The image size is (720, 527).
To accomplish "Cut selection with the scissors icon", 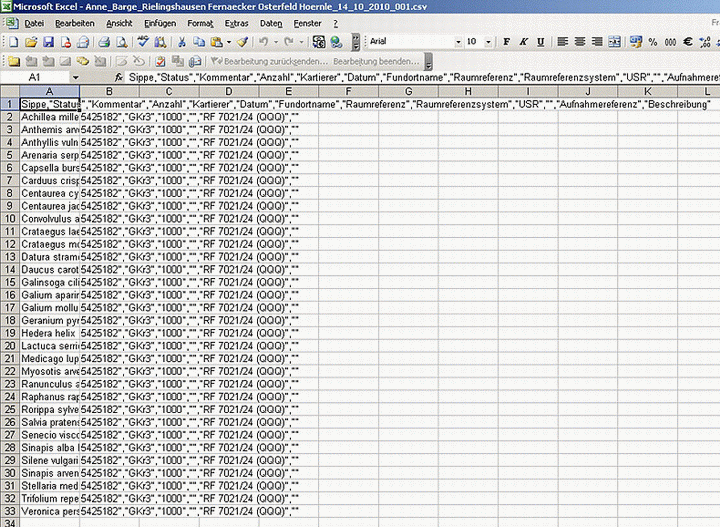I will [x=181, y=42].
